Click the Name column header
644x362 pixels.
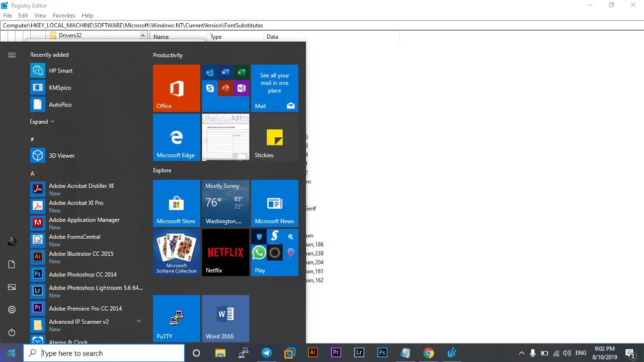[178, 37]
